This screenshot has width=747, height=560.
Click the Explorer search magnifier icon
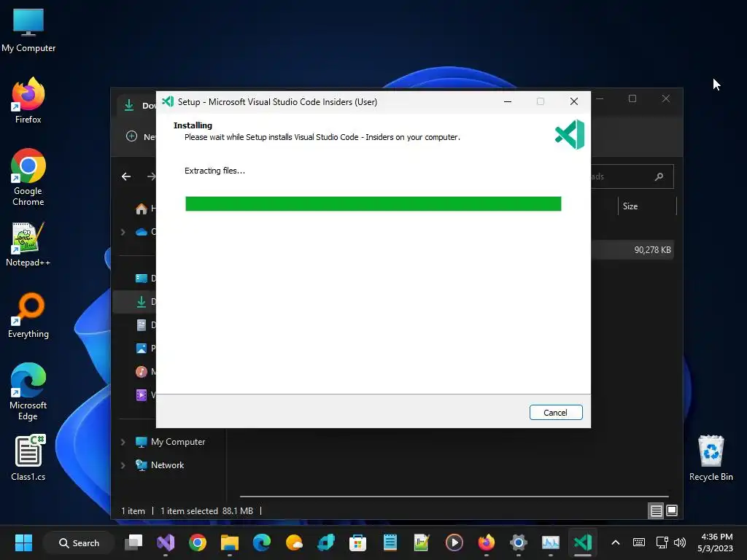point(659,176)
